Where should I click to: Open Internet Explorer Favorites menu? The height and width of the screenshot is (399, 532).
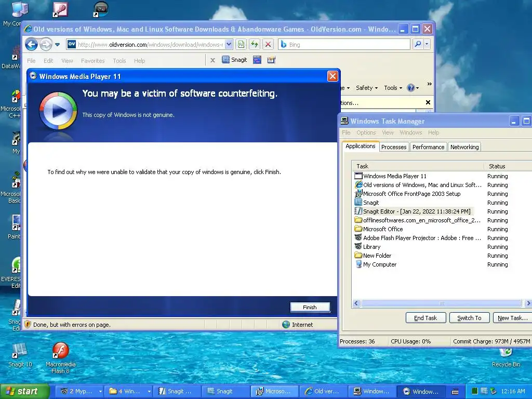pyautogui.click(x=92, y=61)
